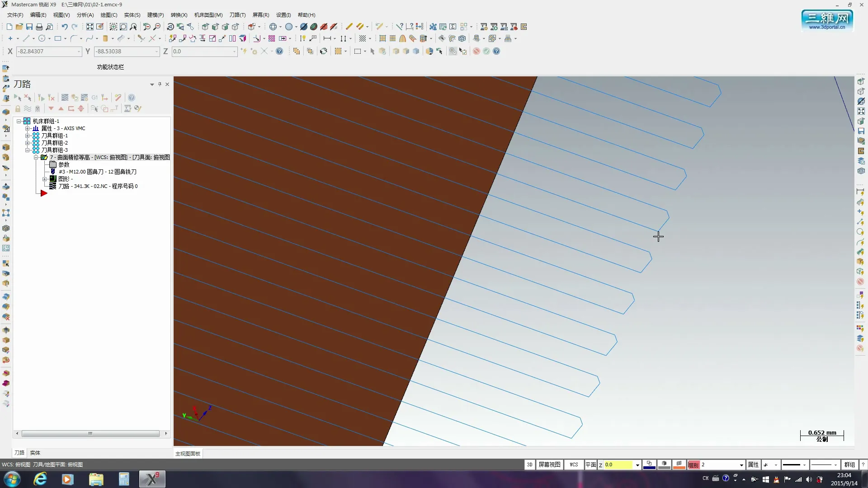Click the print icon in toolbar
Viewport: 868px width, 488px height.
(39, 27)
